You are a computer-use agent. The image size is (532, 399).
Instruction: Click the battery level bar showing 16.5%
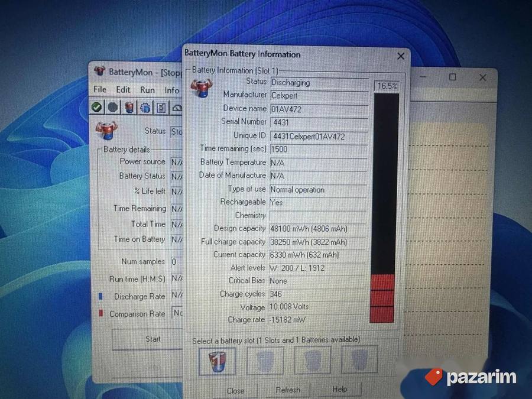click(x=384, y=207)
